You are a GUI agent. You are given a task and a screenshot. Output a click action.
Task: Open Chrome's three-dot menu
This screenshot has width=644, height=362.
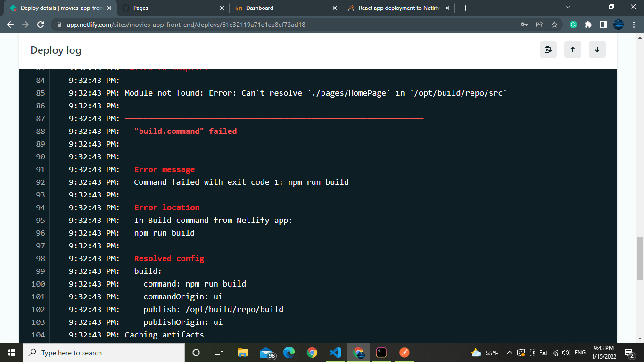pos(633,24)
